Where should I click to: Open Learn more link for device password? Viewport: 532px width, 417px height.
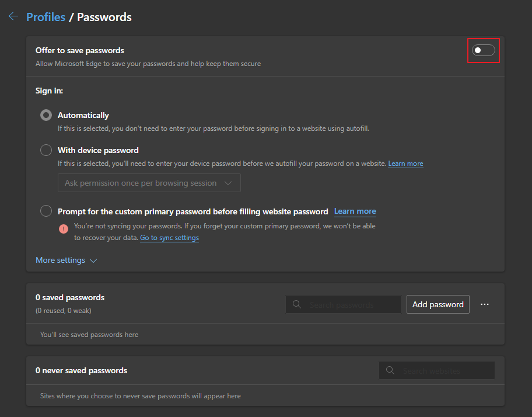[405, 164]
